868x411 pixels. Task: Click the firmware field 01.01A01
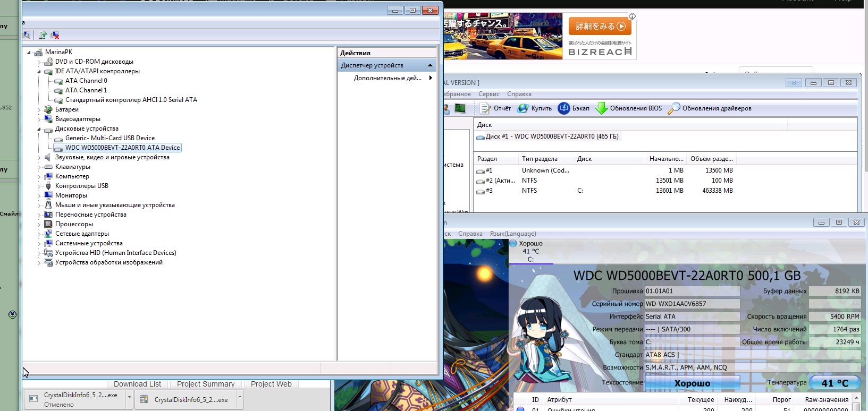[692, 291]
